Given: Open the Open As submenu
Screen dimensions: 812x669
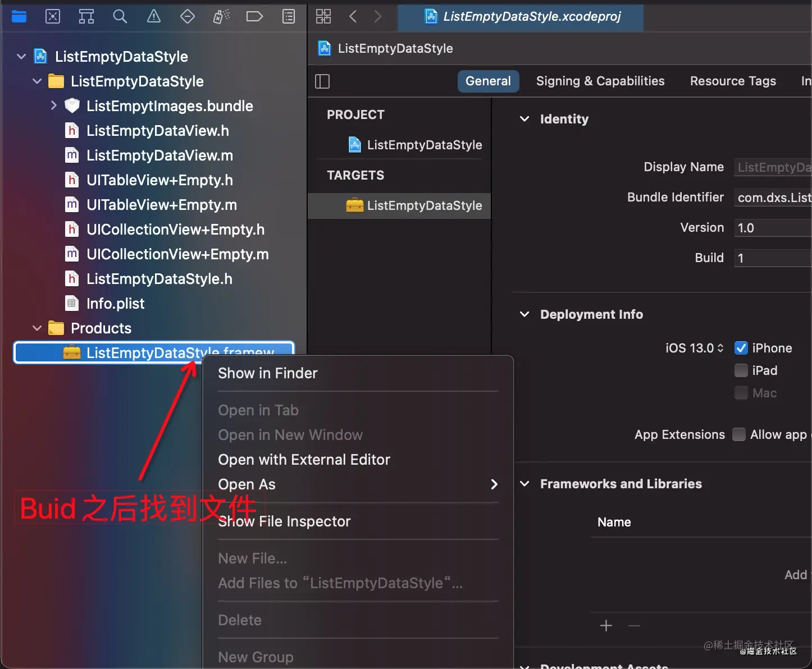Looking at the screenshot, I should 358,484.
